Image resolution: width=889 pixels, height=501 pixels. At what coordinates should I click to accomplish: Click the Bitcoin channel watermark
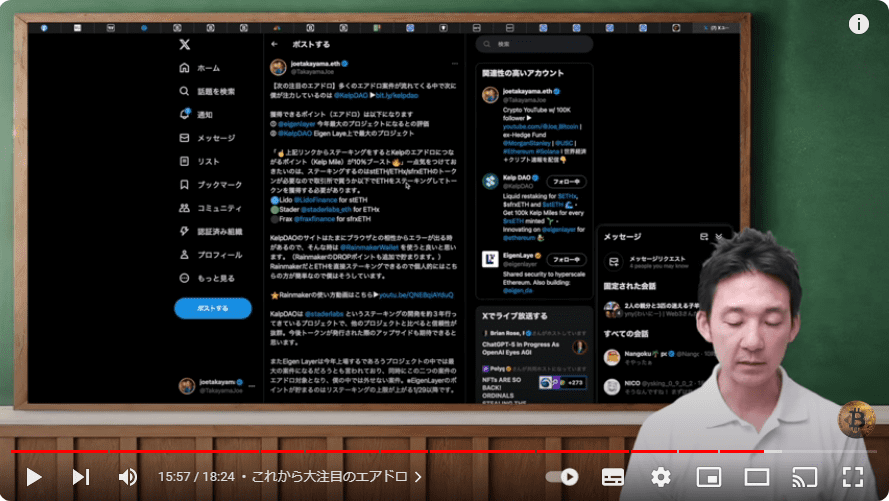856,419
